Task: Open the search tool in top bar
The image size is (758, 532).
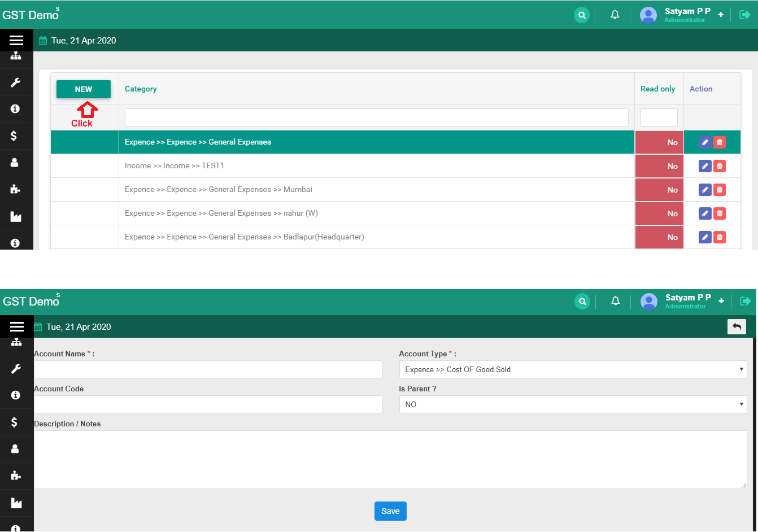Action: [x=582, y=15]
